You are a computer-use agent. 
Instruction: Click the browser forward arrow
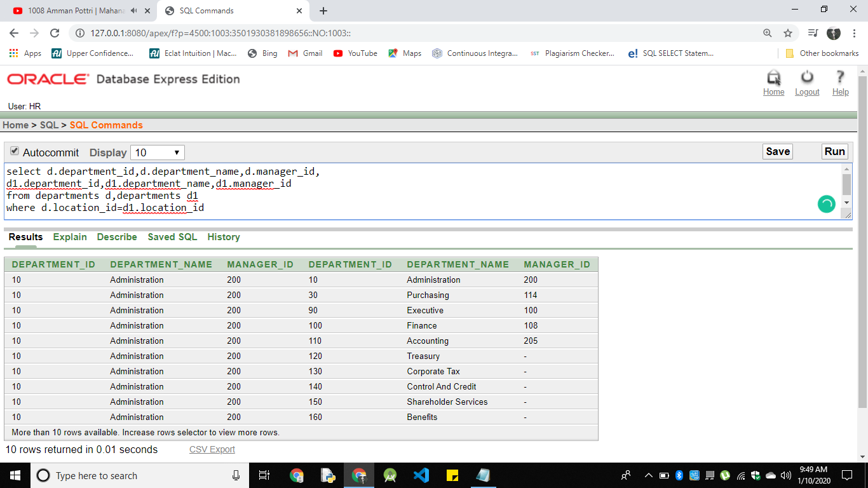point(34,33)
